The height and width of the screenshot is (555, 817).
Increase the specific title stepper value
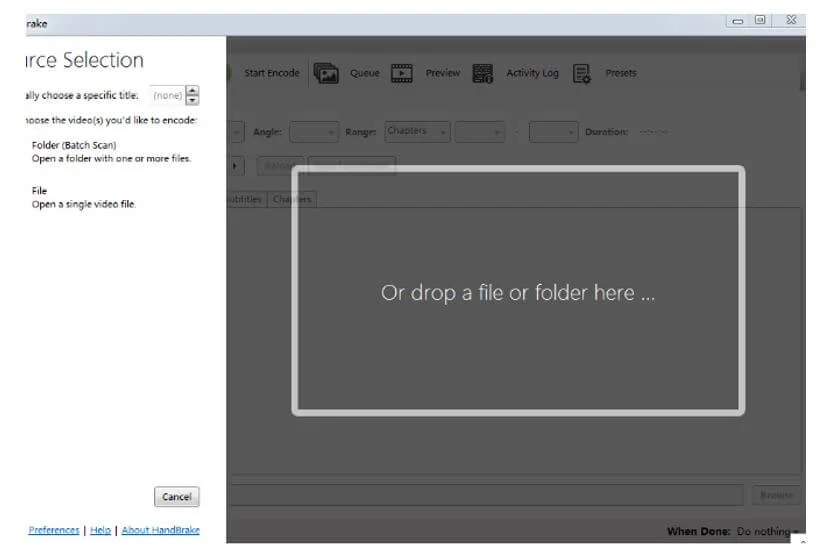click(x=193, y=91)
